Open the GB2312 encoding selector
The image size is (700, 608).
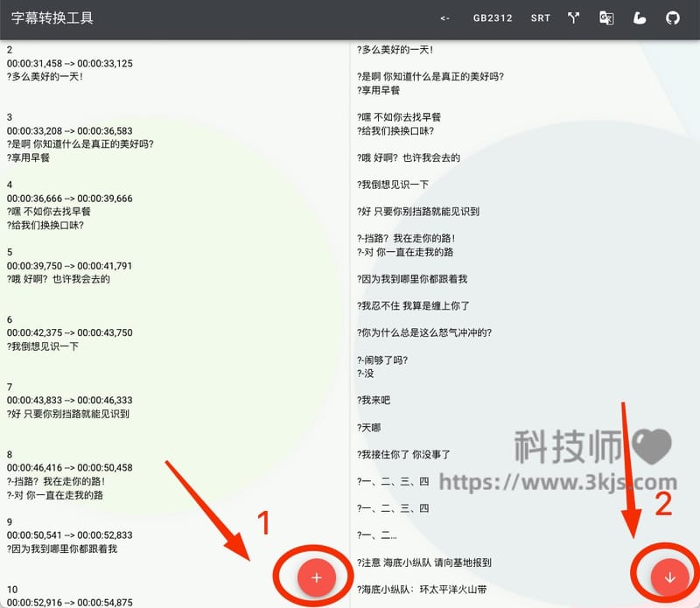[x=493, y=18]
